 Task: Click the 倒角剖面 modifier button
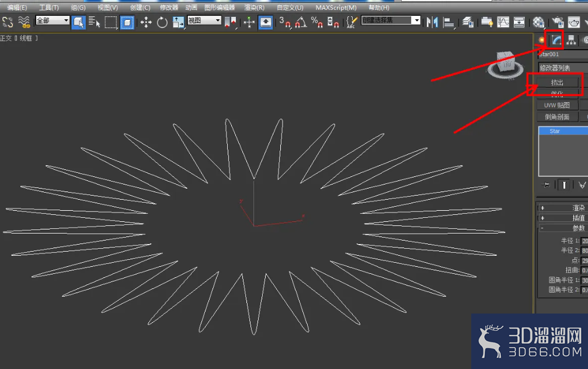click(x=557, y=117)
